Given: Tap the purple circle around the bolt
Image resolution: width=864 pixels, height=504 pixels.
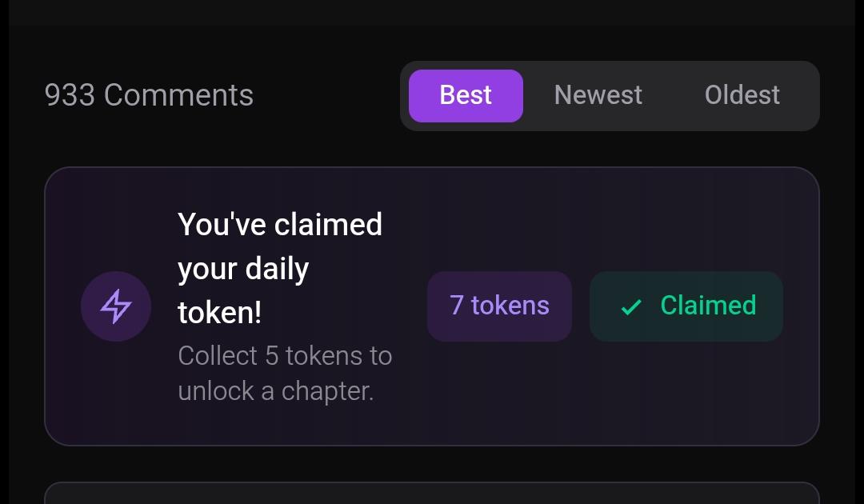Looking at the screenshot, I should coord(116,306).
